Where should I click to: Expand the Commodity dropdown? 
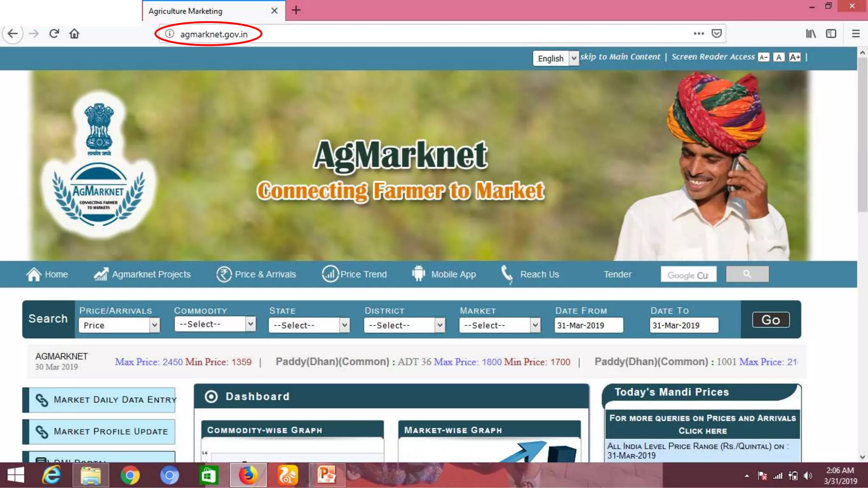point(214,324)
